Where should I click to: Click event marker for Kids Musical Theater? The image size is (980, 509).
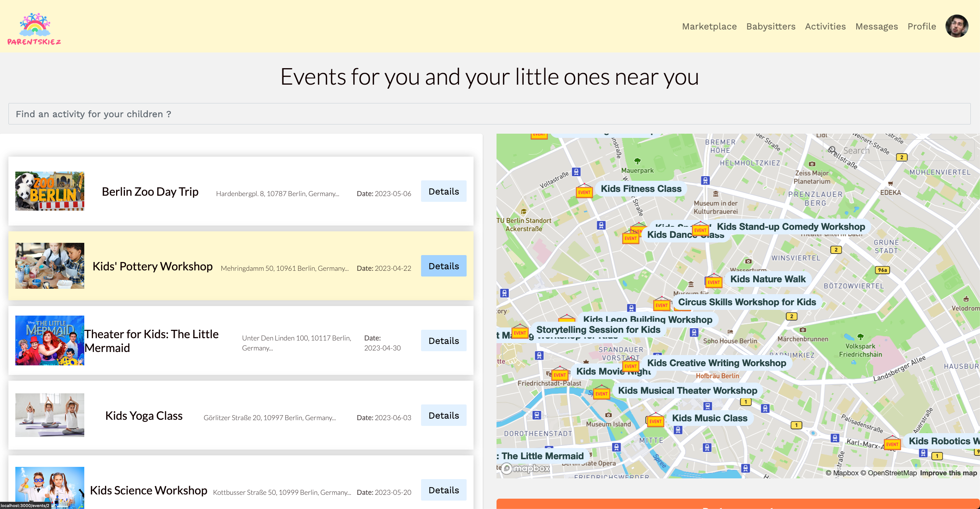601,393
